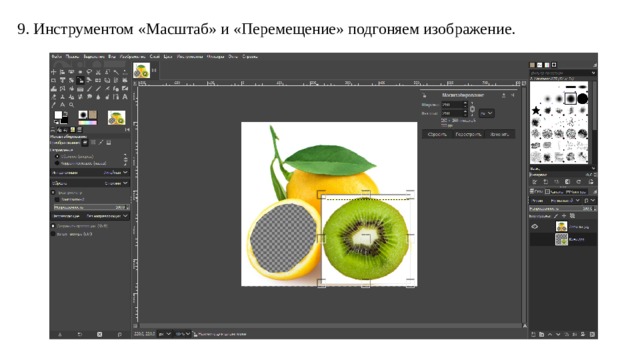Reset tool options icon at panel bottom
The image size is (640, 360).
coord(119,334)
